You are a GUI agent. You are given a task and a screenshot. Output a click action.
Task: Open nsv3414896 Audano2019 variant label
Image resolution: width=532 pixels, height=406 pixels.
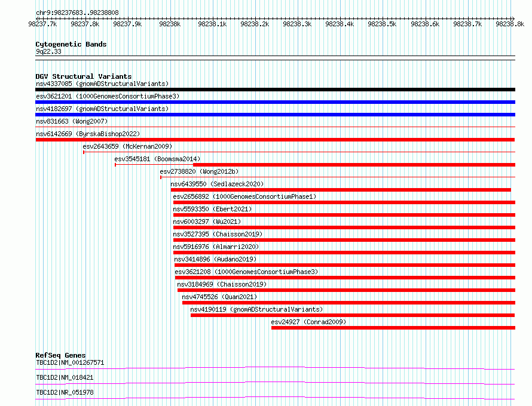(215, 259)
